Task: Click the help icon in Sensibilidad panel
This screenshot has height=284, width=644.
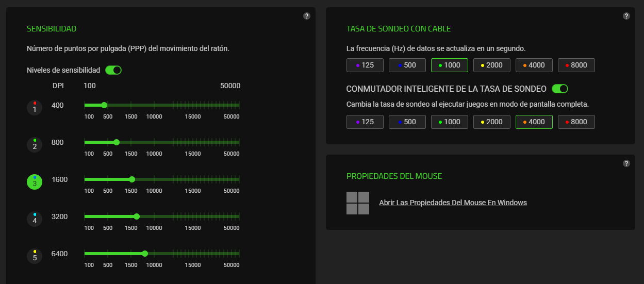Action: click(x=307, y=16)
